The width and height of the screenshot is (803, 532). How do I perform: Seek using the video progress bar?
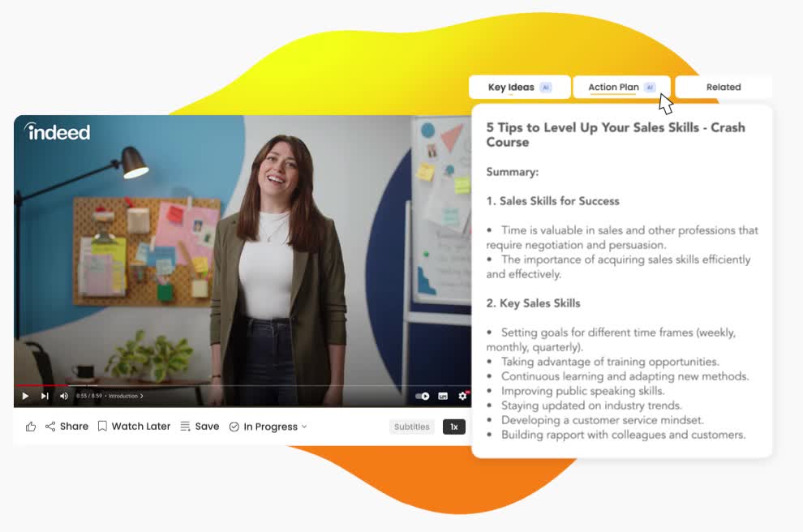pyautogui.click(x=243, y=385)
